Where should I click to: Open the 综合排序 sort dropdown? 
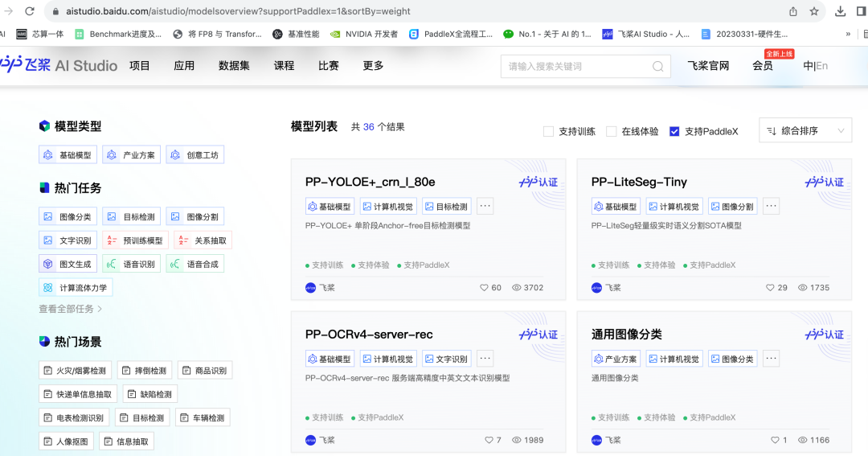[805, 131]
